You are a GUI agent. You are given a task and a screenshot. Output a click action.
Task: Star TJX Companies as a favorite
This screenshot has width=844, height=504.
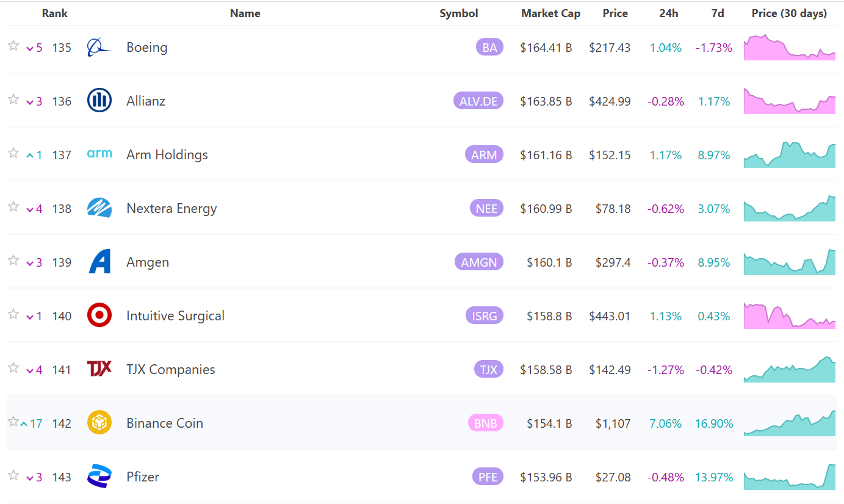click(x=13, y=368)
